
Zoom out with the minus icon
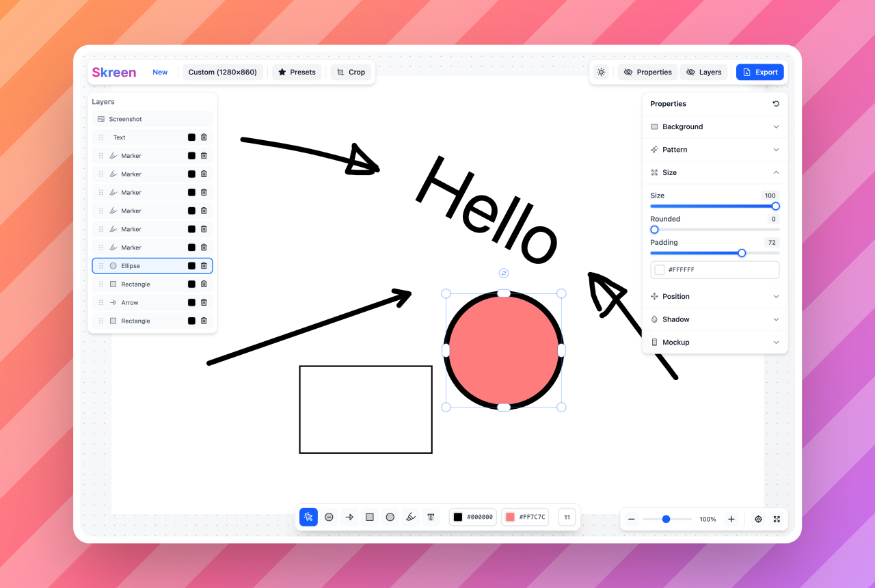(x=632, y=519)
